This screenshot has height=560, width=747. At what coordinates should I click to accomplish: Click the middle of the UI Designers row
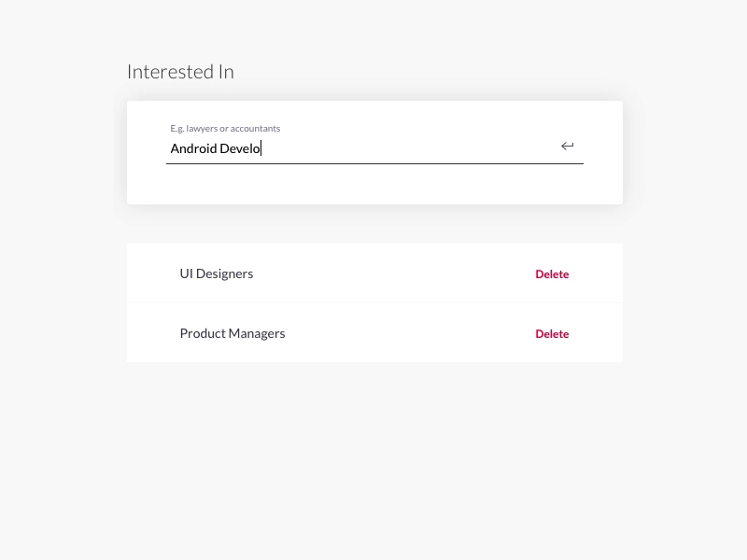coord(373,273)
